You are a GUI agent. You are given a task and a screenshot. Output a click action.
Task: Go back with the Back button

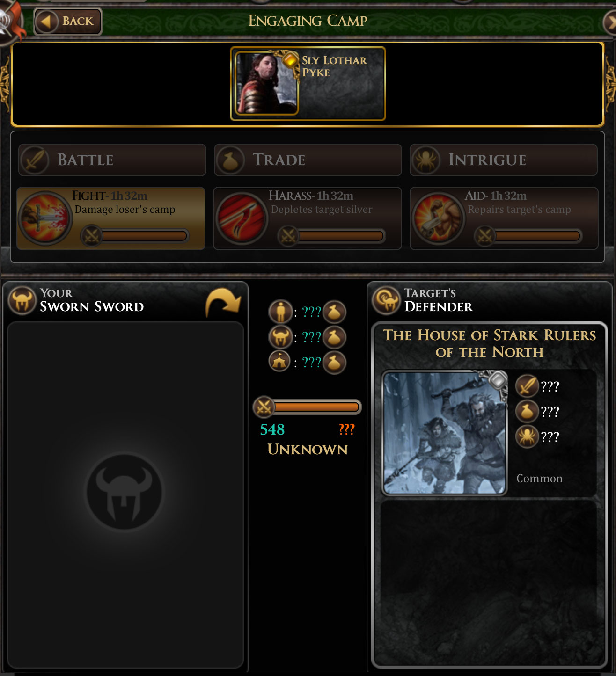coord(68,21)
